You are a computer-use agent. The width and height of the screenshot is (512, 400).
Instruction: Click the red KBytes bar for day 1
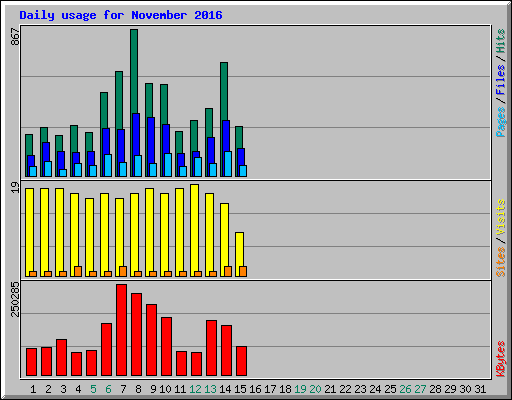coord(31,362)
